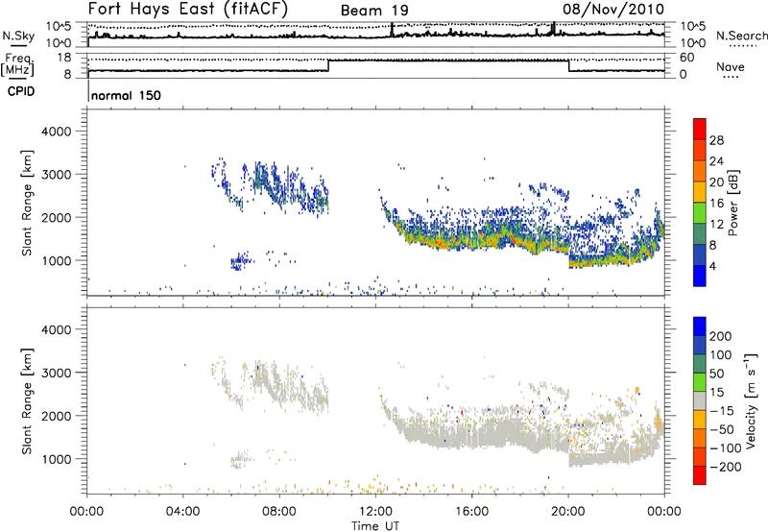Click the '16:00' time tick label
The width and height of the screenshot is (768, 532).
471,512
